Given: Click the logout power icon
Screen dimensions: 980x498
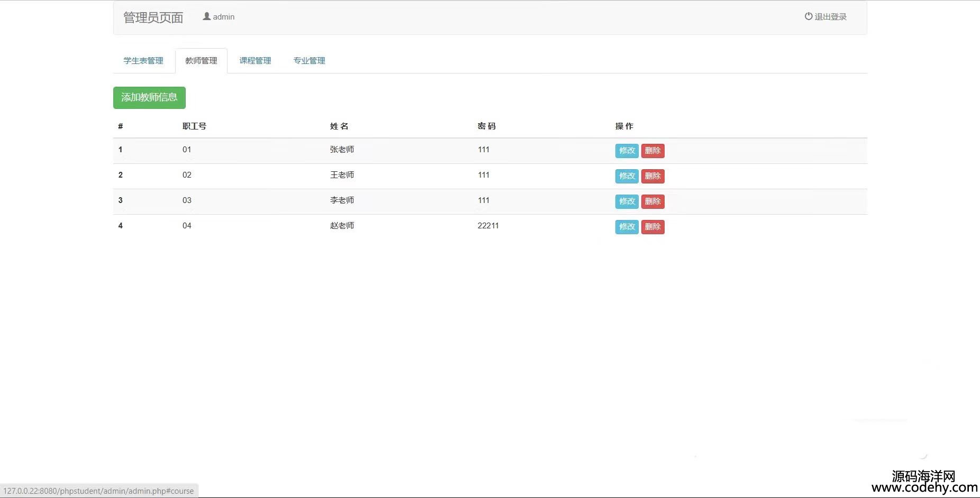Looking at the screenshot, I should coord(808,16).
